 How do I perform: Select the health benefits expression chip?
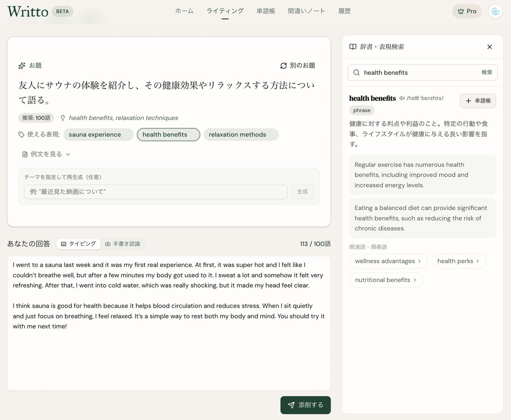168,135
